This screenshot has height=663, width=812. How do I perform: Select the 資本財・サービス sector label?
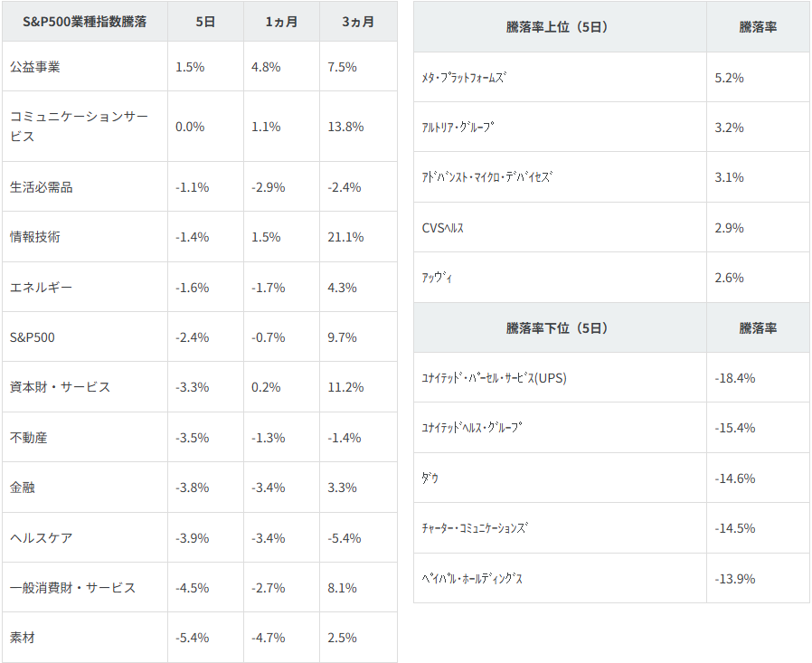click(x=60, y=387)
